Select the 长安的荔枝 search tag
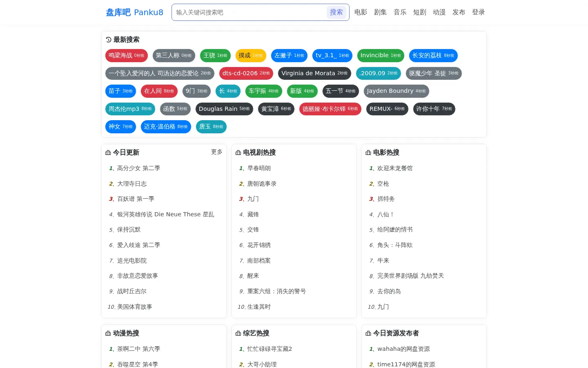This screenshot has width=588, height=368. click(x=433, y=56)
